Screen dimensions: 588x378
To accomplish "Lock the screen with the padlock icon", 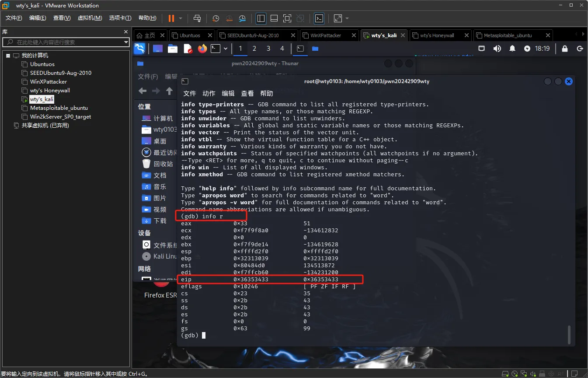I will point(565,49).
